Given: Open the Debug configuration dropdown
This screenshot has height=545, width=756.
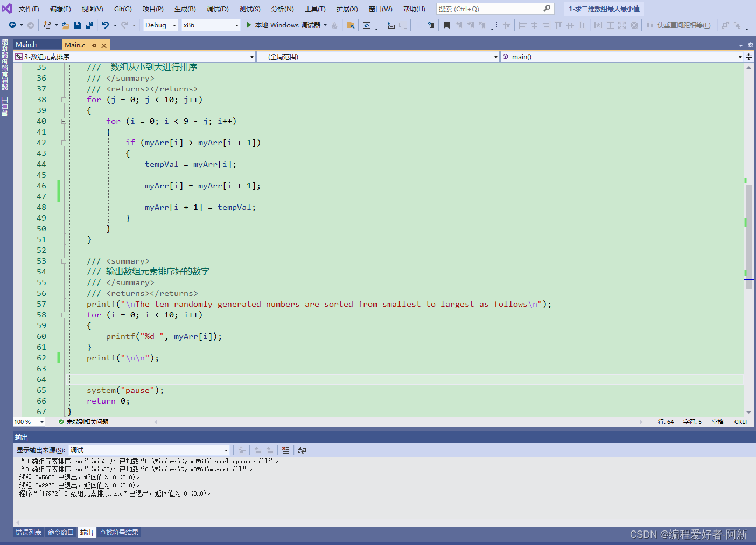Looking at the screenshot, I should click(160, 25).
